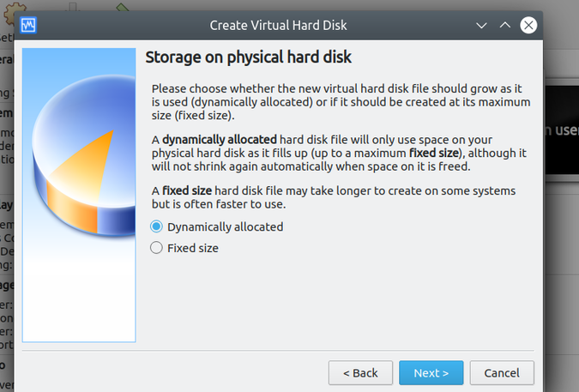The image size is (579, 392).
Task: Go back with the Back button
Action: [x=360, y=373]
